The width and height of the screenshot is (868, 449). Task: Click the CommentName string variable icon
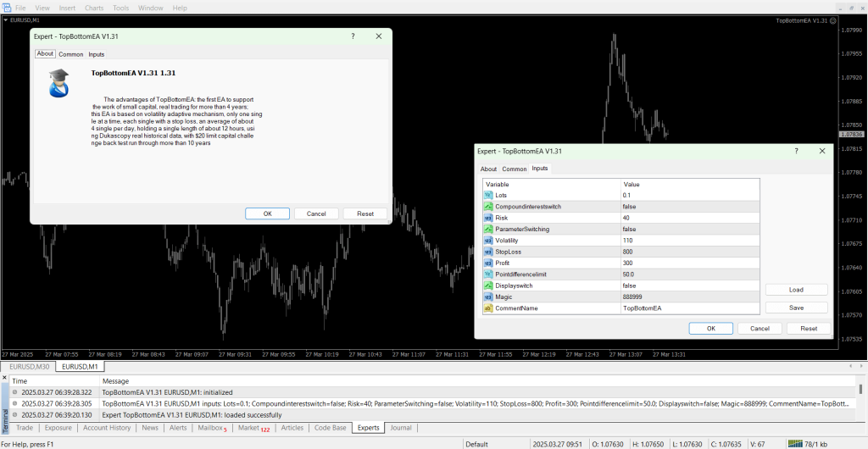click(x=488, y=308)
